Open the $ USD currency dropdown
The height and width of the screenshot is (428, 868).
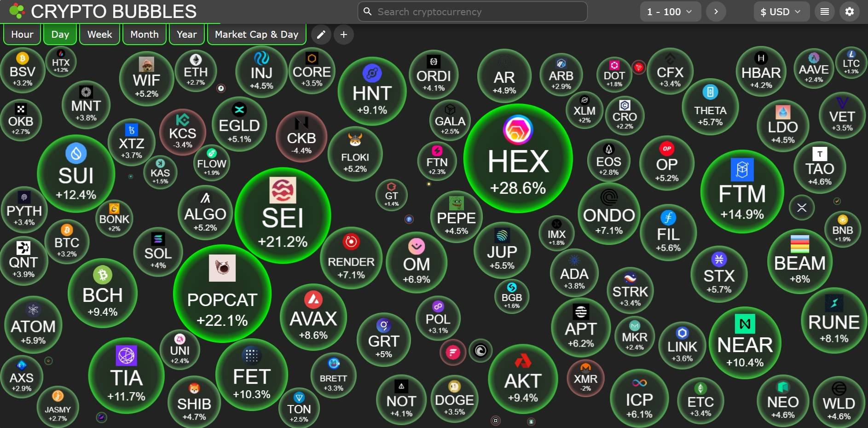(x=781, y=12)
